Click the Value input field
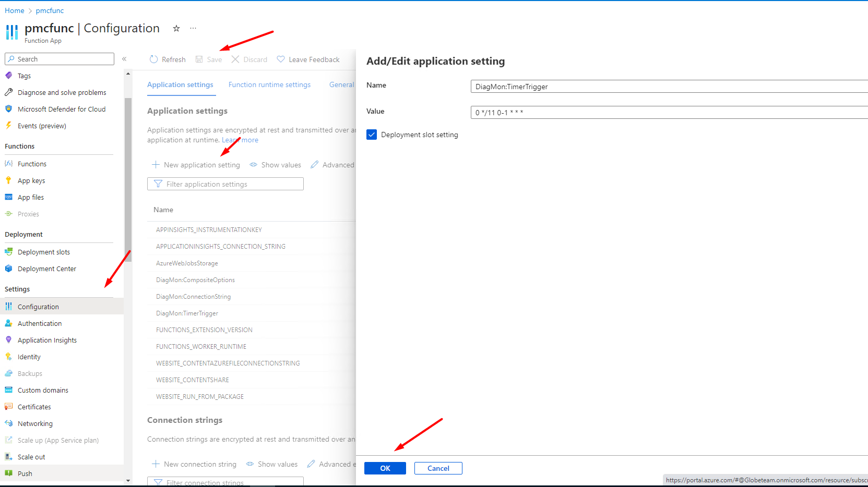Screen dimensions: 868x487 [x=669, y=113]
